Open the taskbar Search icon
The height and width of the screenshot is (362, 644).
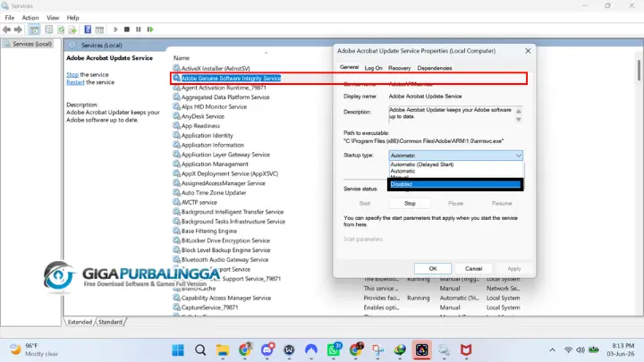click(x=200, y=350)
